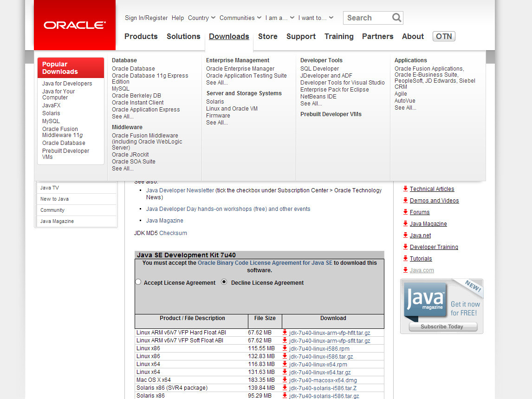Open the JDK MD5 Checksum link
This screenshot has width=532, height=399.
(173, 233)
